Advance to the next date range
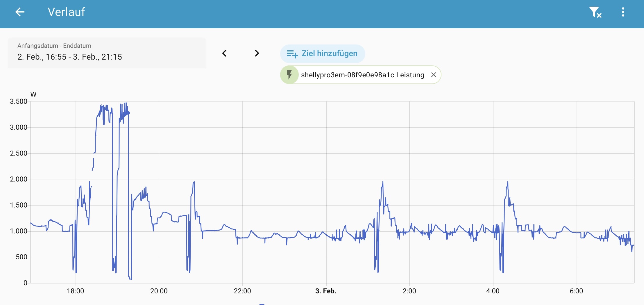 257,53
